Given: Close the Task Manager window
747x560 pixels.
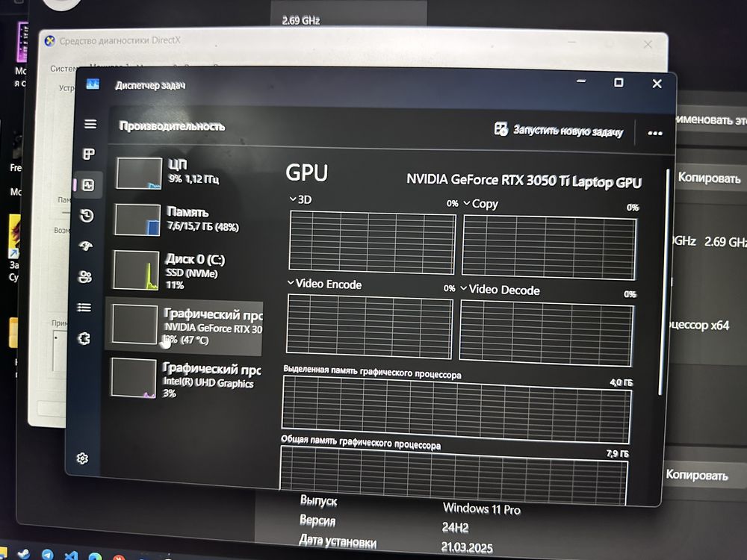Looking at the screenshot, I should coord(657,84).
